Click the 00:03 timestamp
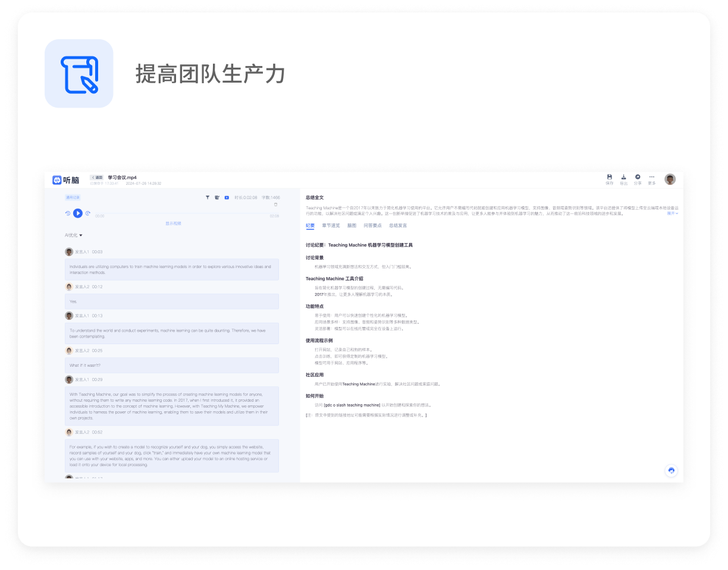Image resolution: width=728 pixels, height=570 pixels. click(x=97, y=251)
